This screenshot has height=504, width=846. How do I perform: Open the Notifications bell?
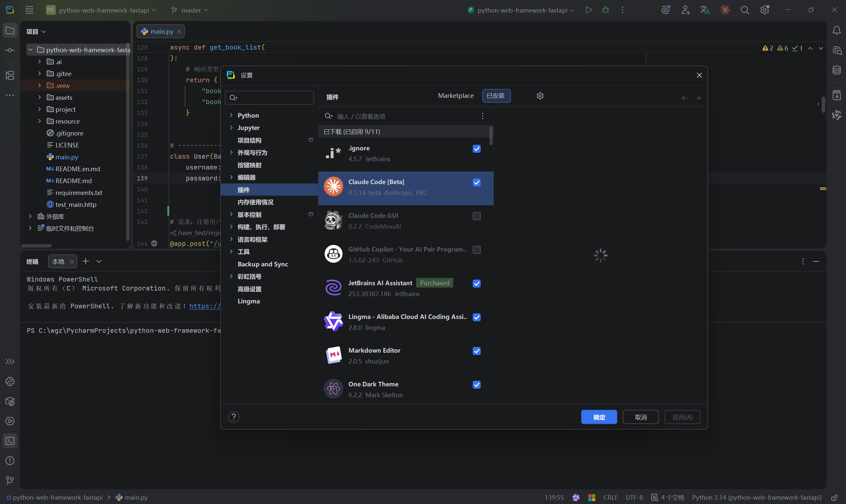pos(836,31)
